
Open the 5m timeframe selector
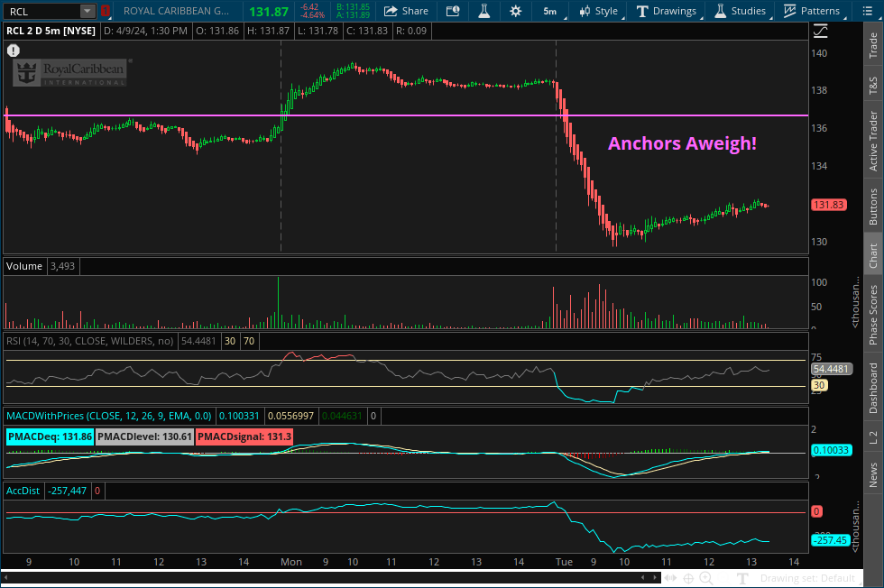[x=551, y=11]
